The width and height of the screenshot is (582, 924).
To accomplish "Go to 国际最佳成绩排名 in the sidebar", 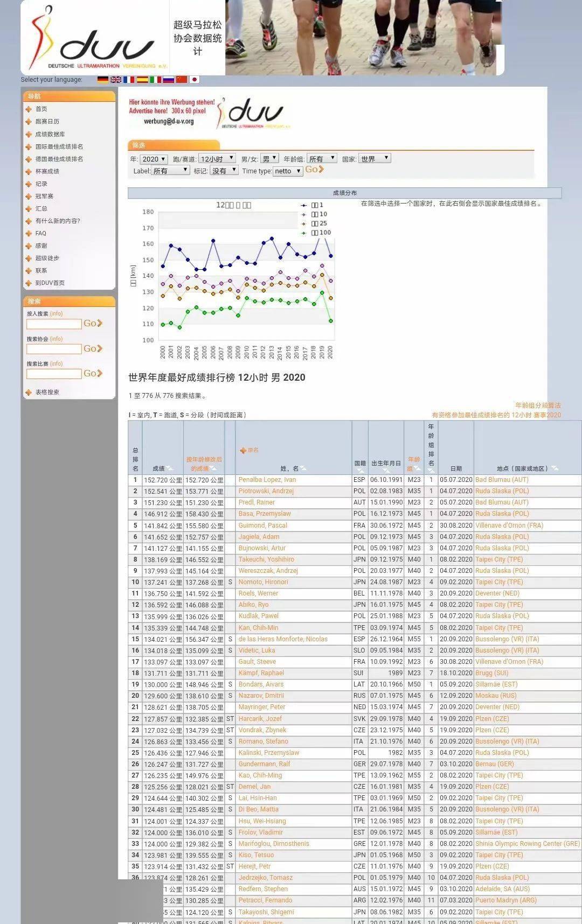I will point(59,146).
